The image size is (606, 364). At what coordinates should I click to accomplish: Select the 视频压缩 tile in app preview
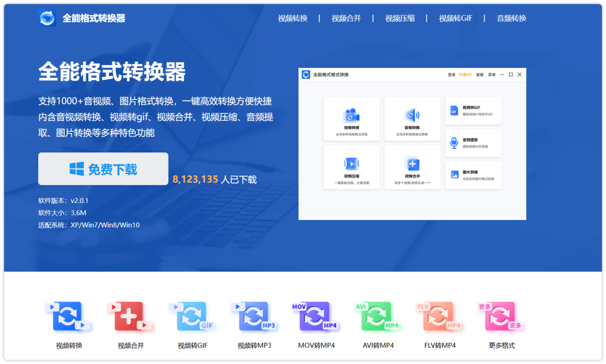351,167
